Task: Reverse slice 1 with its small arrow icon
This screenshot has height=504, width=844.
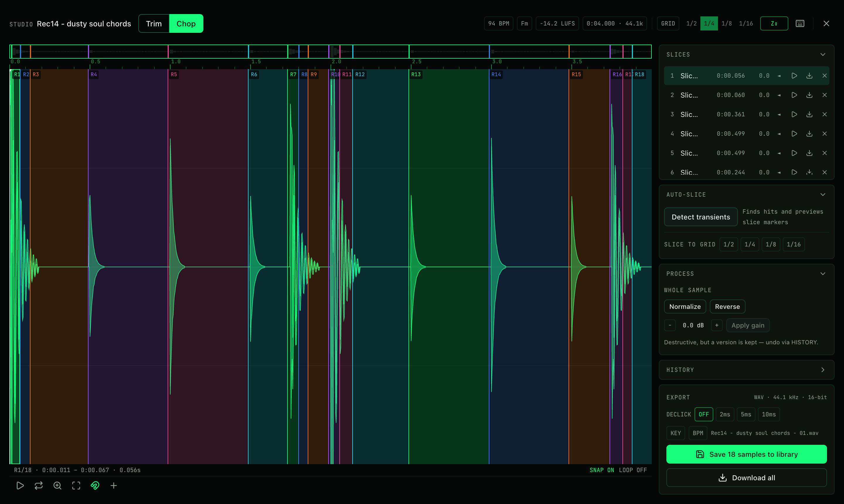Action: tap(779, 76)
